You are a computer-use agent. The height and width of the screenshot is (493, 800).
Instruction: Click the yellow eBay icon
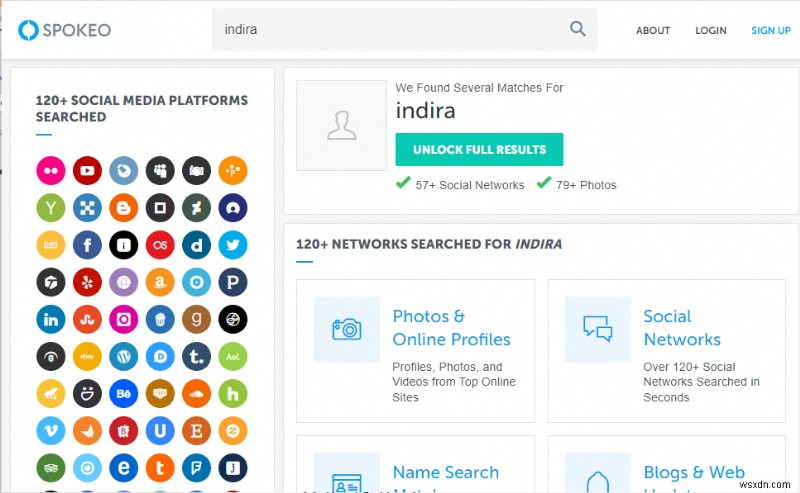pos(87,357)
